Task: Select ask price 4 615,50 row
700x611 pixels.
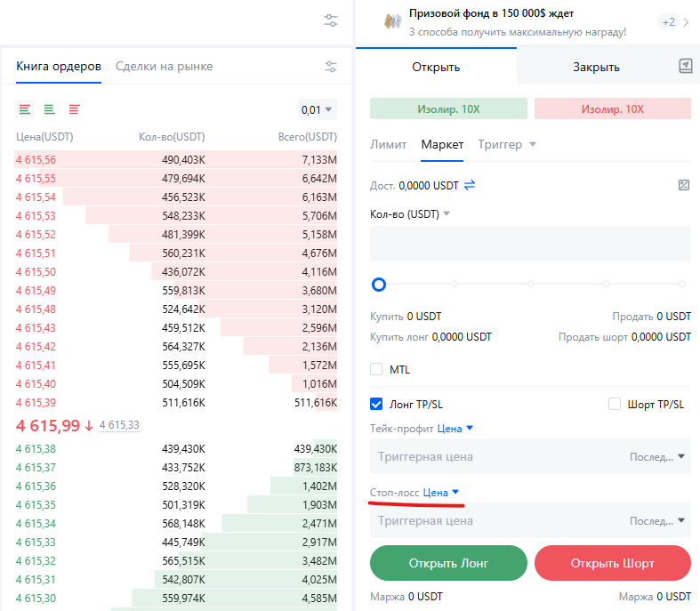Action: (x=176, y=272)
